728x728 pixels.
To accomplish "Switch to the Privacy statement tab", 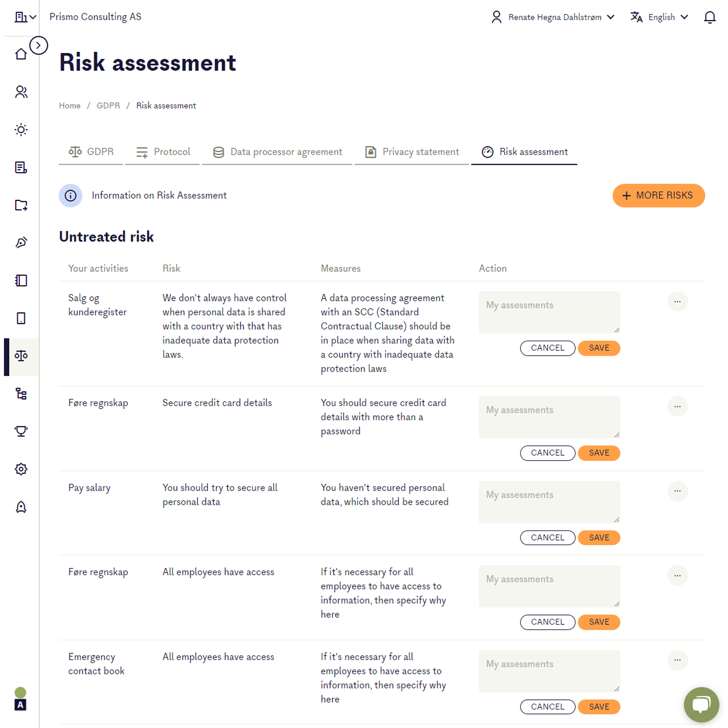I will click(412, 152).
